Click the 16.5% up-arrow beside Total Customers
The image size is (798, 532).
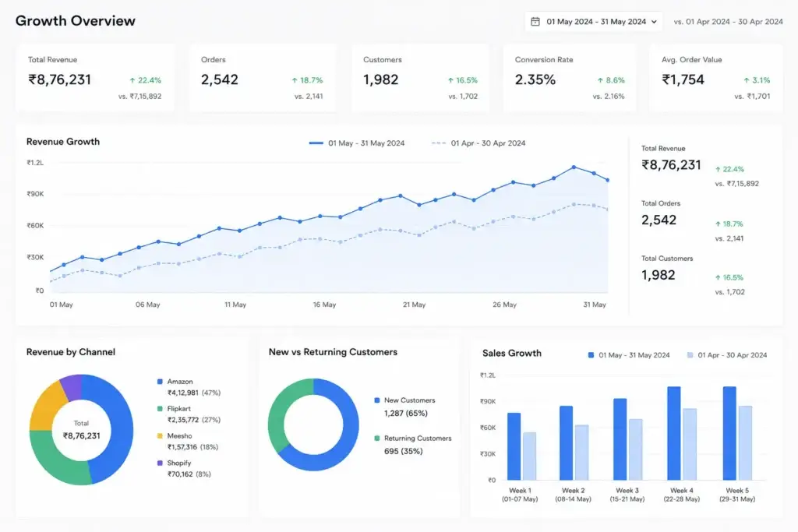[718, 278]
